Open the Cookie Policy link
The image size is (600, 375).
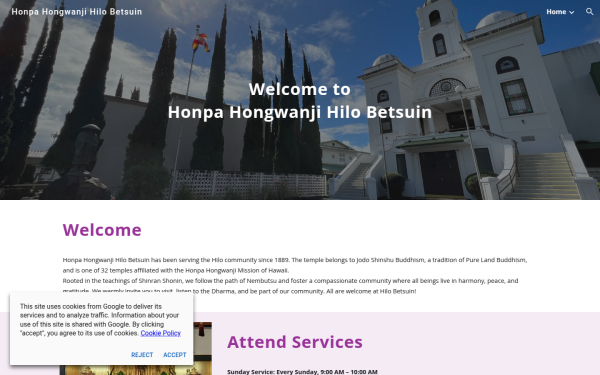point(160,333)
